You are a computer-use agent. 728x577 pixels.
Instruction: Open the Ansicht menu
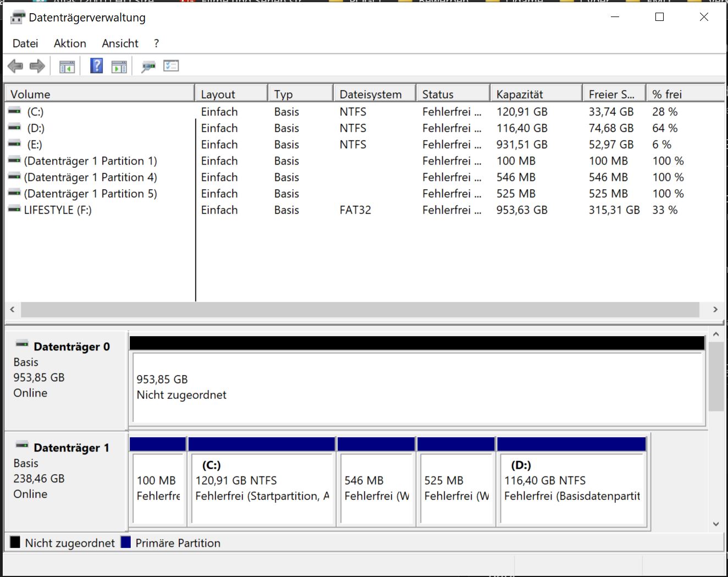pyautogui.click(x=120, y=43)
